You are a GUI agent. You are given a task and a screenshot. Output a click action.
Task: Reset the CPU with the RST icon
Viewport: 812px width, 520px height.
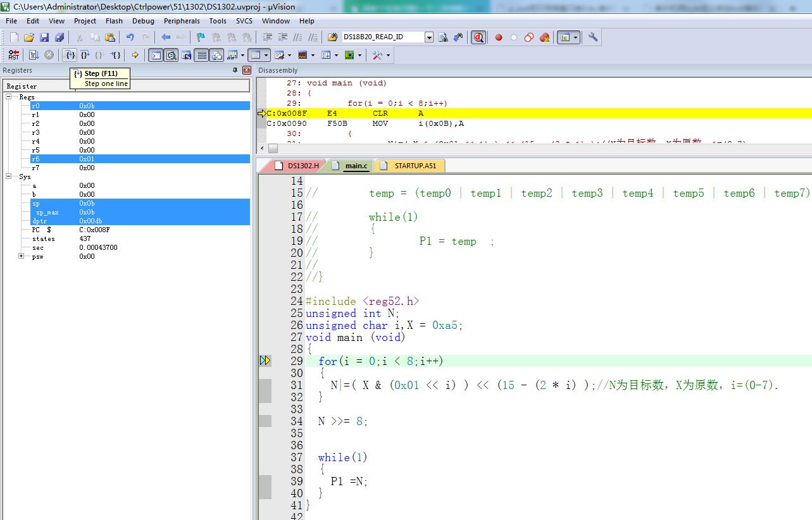(x=13, y=55)
